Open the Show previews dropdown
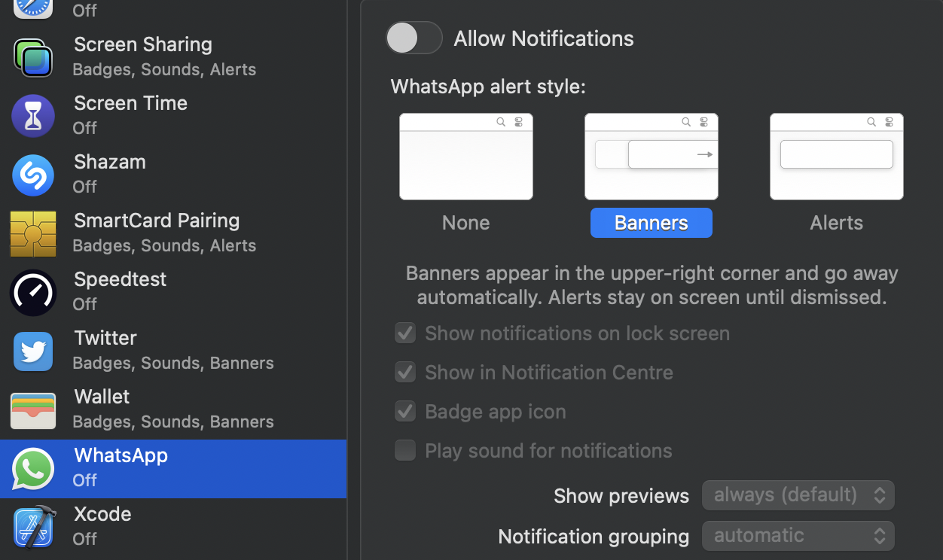Viewport: 943px width, 560px height. (x=798, y=495)
